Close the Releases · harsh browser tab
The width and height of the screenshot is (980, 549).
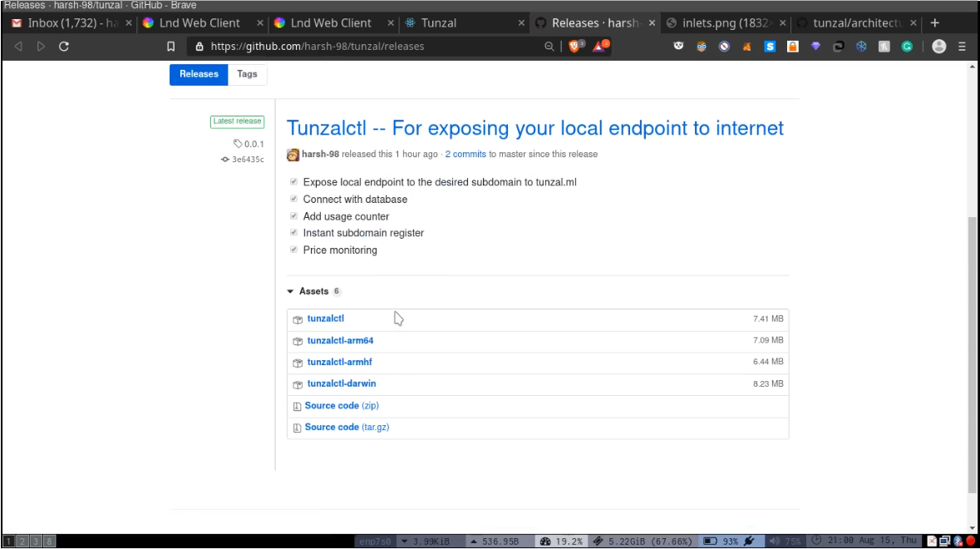[652, 23]
